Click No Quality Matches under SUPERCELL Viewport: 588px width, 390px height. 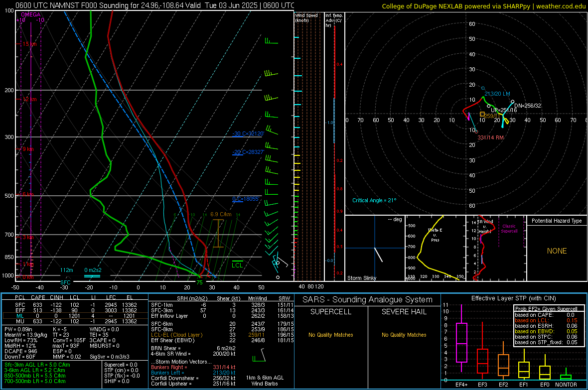pos(331,335)
